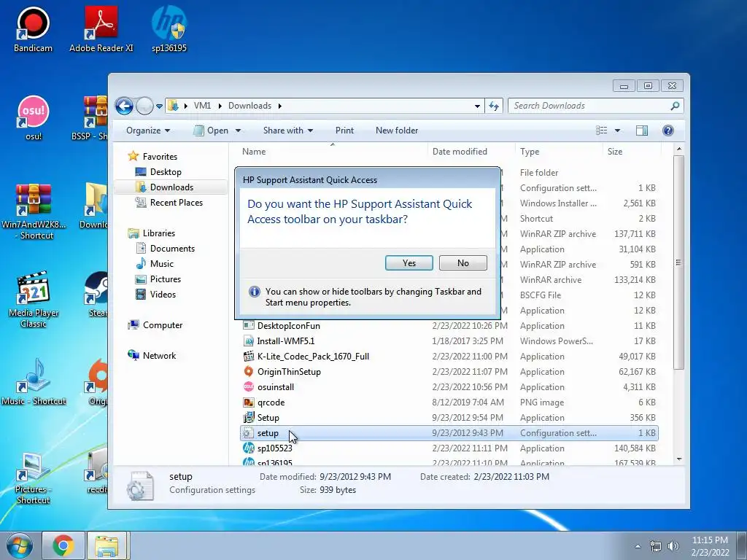This screenshot has width=747, height=560.
Task: Expand the arrow after Downloads breadcrumb
Action: [280, 106]
